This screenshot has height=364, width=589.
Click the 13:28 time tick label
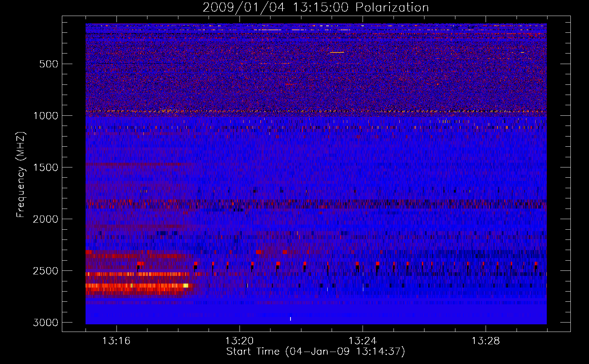click(486, 341)
